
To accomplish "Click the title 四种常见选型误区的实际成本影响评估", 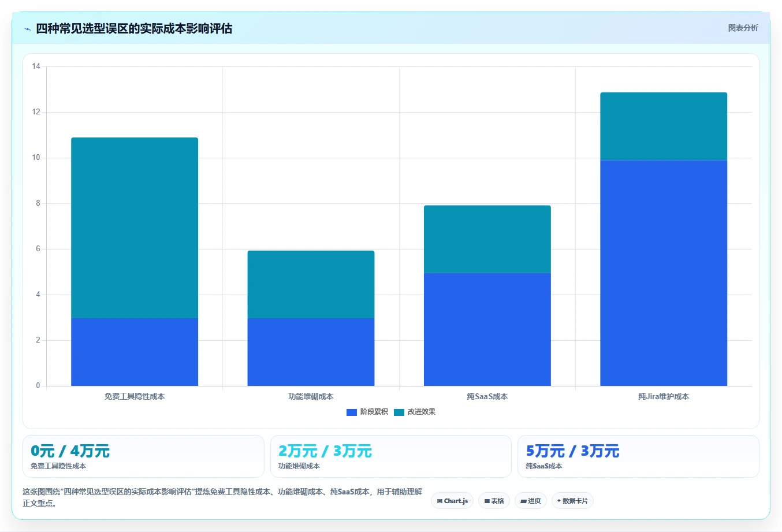I will click(134, 28).
